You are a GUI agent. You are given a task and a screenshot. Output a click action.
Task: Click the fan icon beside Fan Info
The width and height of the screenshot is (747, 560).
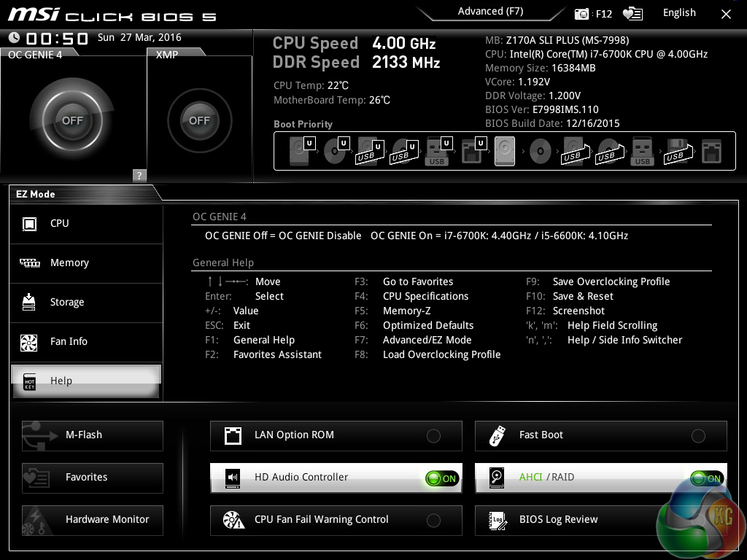29,343
